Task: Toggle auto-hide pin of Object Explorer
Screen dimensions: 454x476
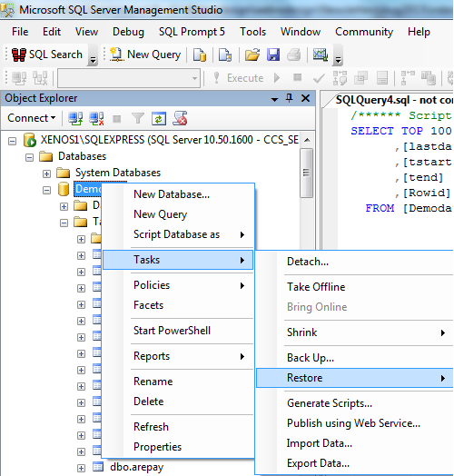Action: point(290,98)
